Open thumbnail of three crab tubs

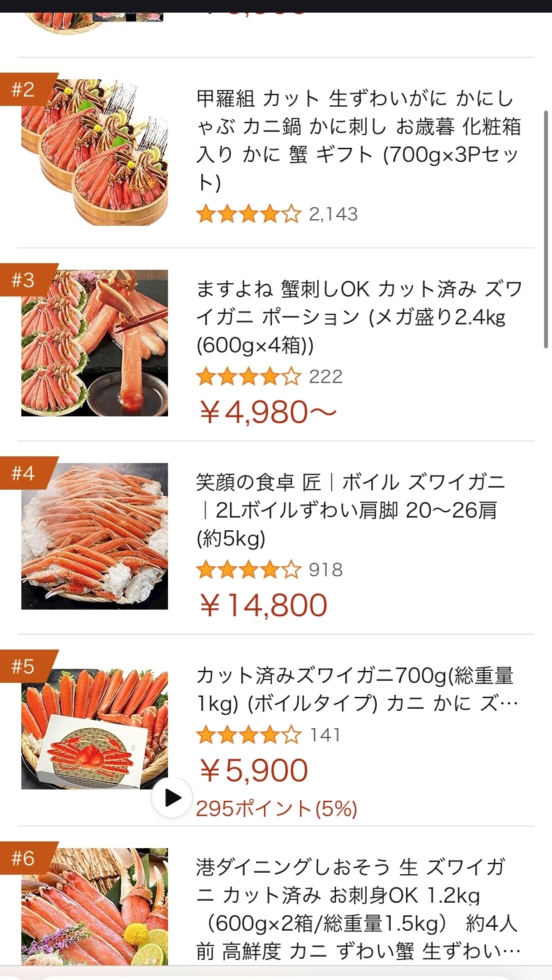coord(95,153)
